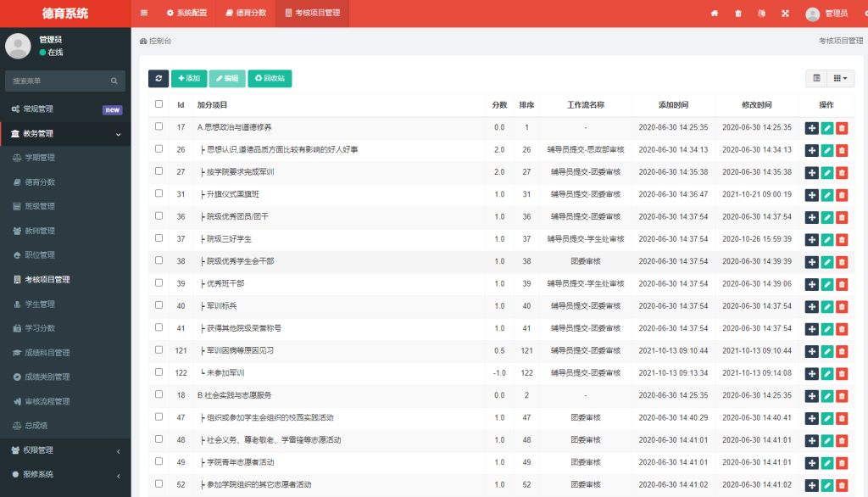Edit row 121 with green pencil icon
Screen dimensions: 868x497
point(827,351)
